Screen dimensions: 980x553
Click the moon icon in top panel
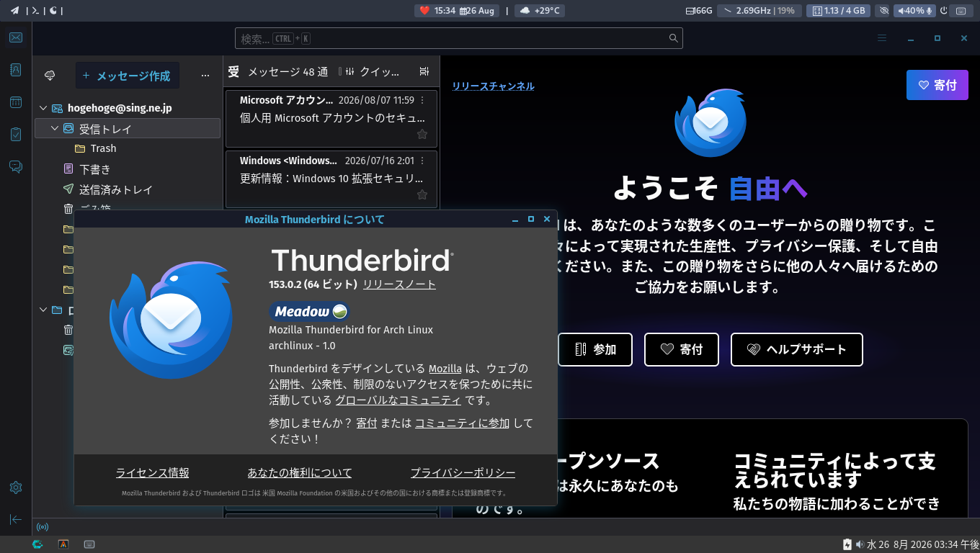pyautogui.click(x=53, y=10)
